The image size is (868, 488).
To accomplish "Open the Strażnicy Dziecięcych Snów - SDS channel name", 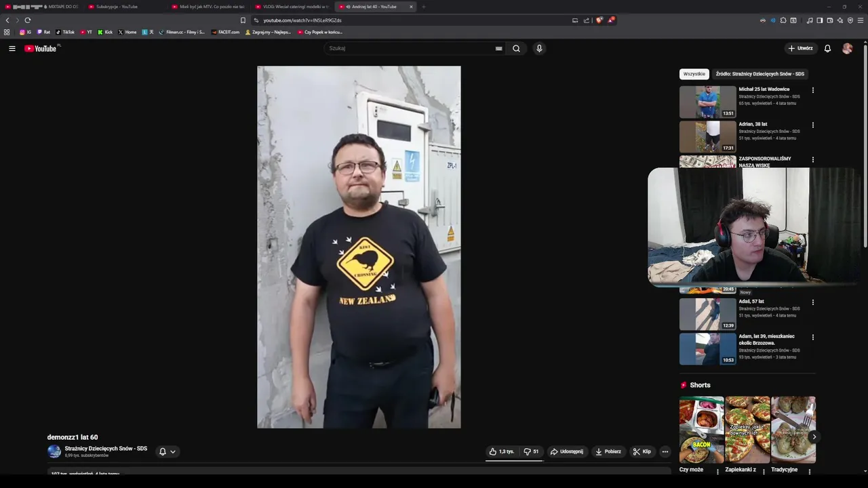I will coord(106,449).
